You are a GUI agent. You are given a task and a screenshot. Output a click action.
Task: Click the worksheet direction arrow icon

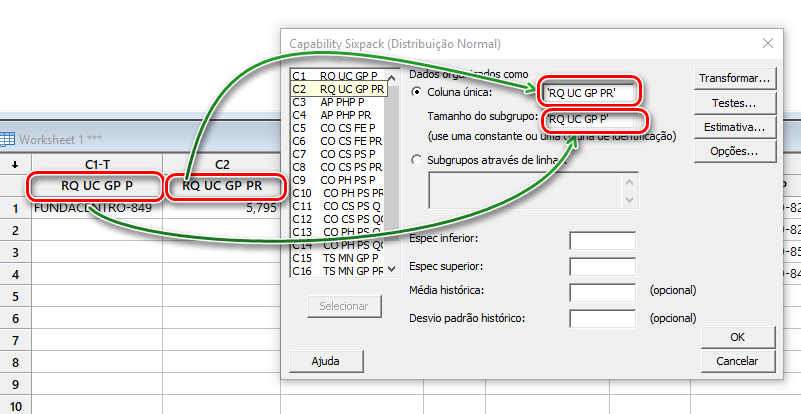click(15, 164)
